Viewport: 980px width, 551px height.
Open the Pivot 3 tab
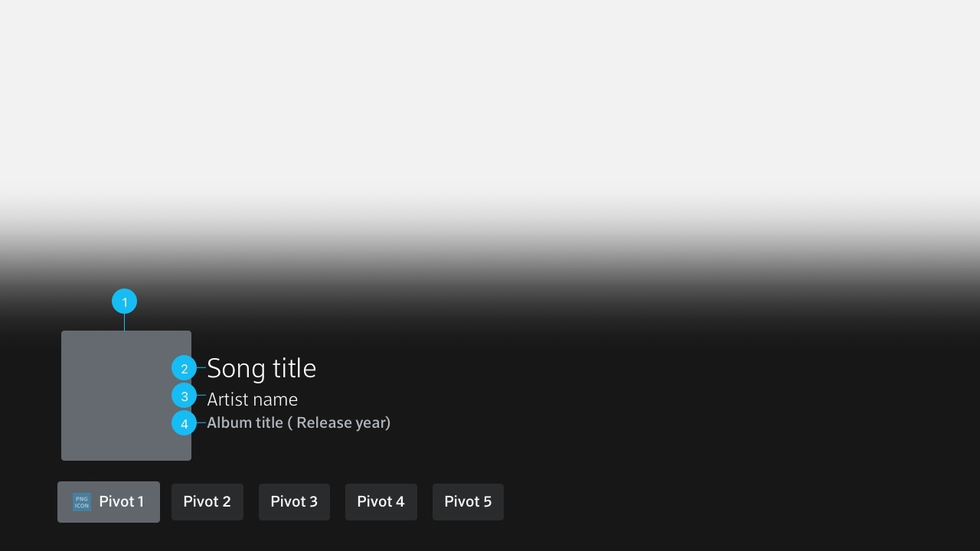click(x=294, y=502)
